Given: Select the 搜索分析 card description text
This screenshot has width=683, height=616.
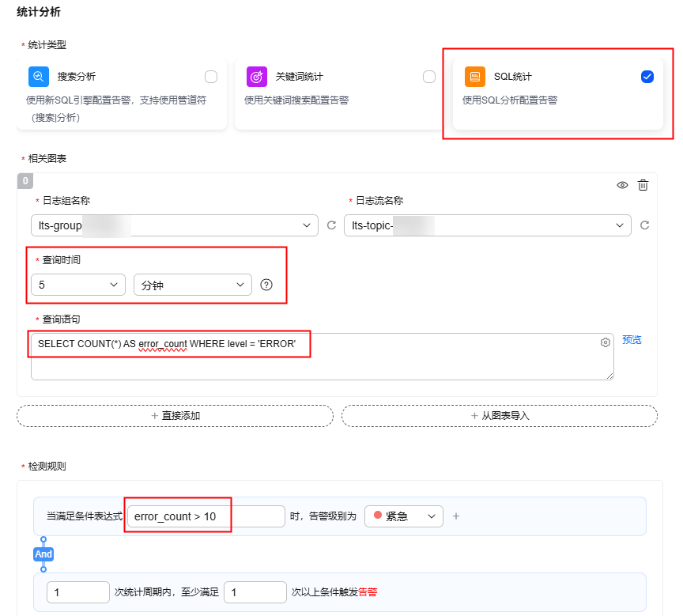Looking at the screenshot, I should tap(116, 109).
